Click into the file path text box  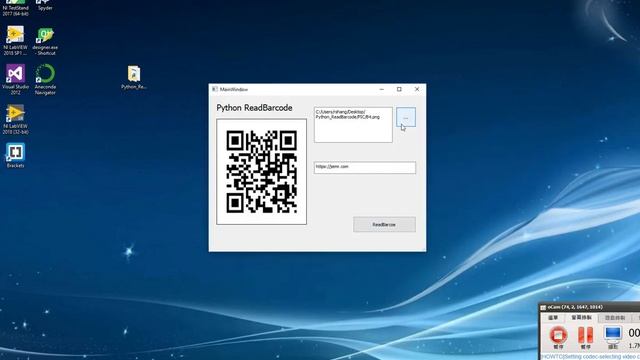(353, 125)
